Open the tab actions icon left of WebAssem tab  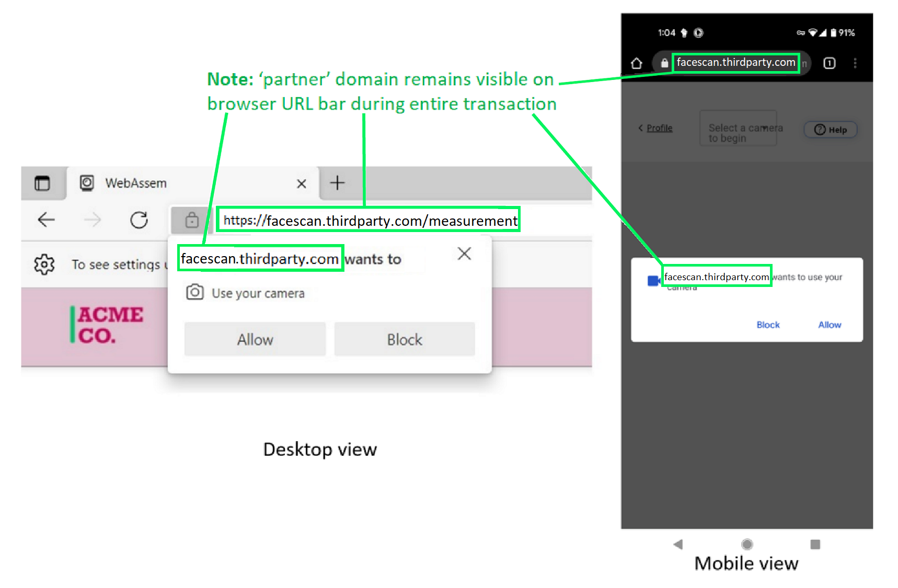(x=42, y=183)
